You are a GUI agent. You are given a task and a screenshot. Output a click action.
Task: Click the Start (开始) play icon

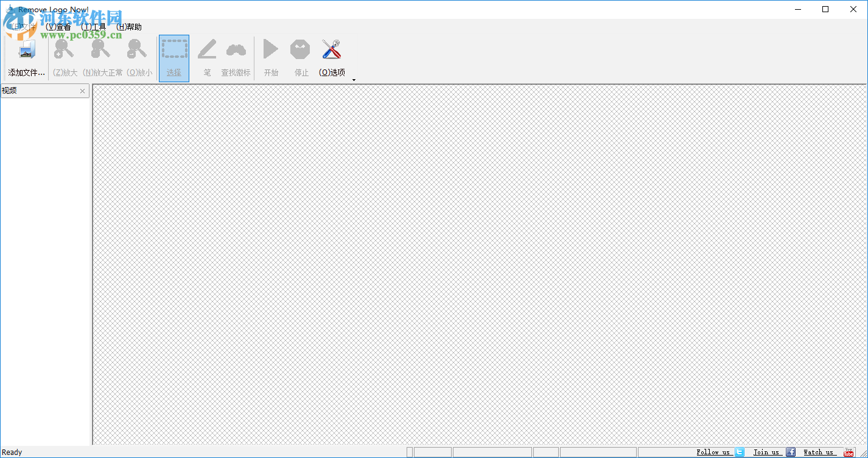point(270,49)
